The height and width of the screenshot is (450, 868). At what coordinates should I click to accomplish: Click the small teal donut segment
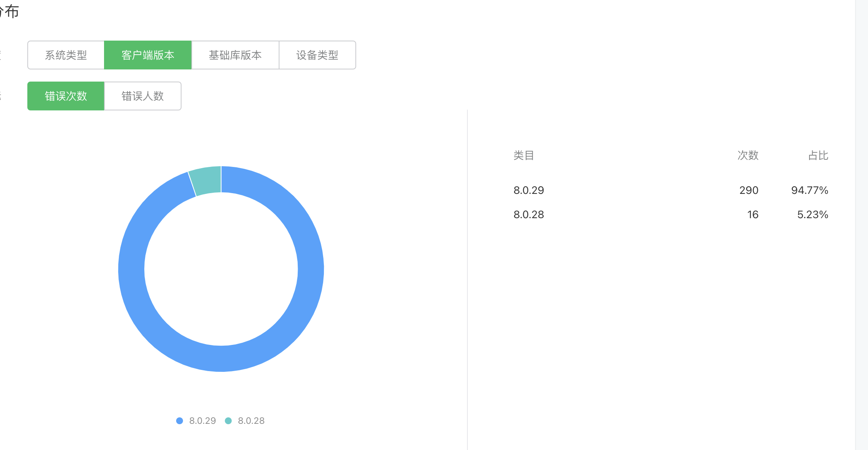point(207,181)
